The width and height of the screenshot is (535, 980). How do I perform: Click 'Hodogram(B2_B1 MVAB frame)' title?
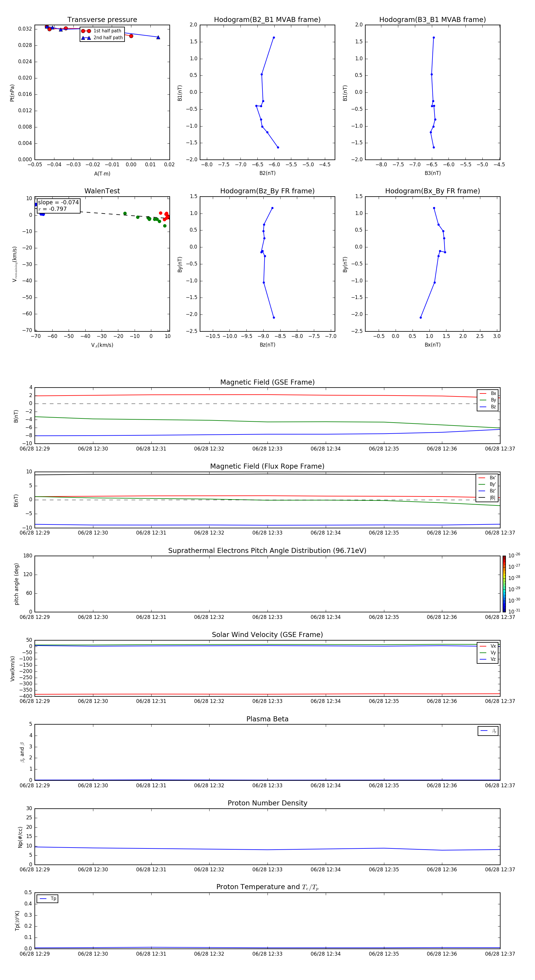[267, 20]
